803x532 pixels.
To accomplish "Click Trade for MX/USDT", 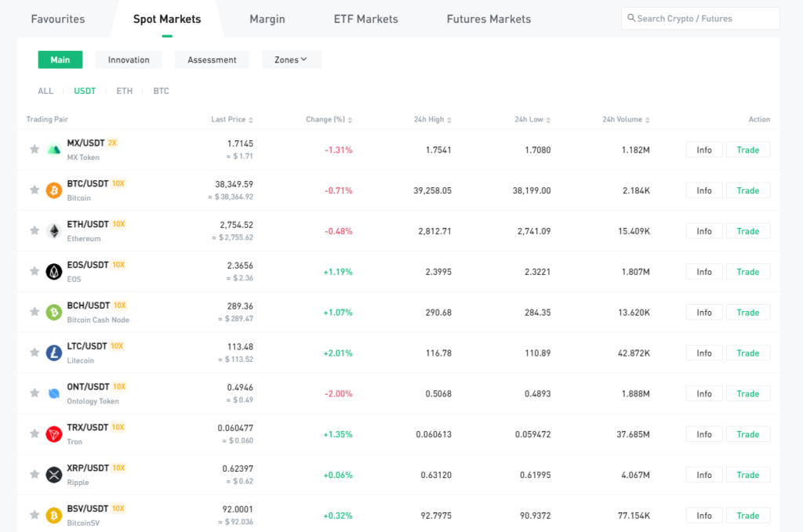I will (x=747, y=150).
